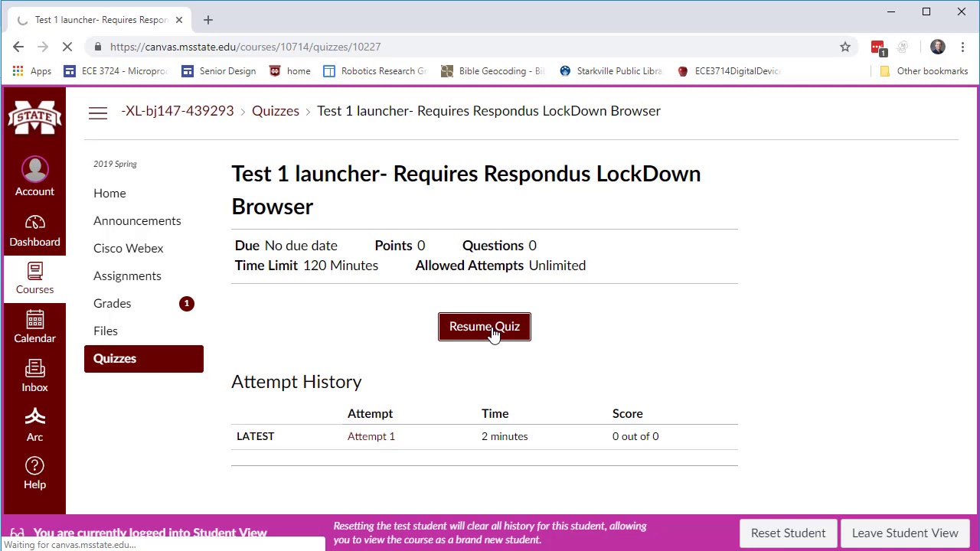This screenshot has height=551, width=980.
Task: Click Leave Student View button
Action: [x=905, y=533]
